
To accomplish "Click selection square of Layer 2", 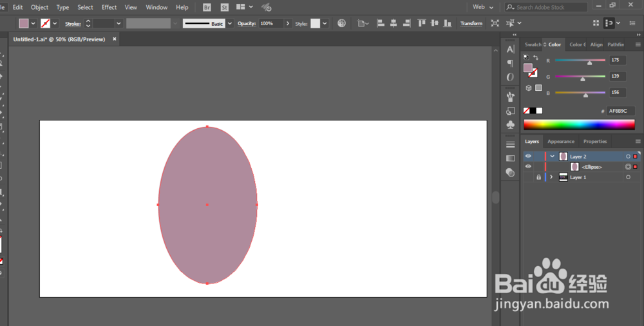I will [x=636, y=157].
